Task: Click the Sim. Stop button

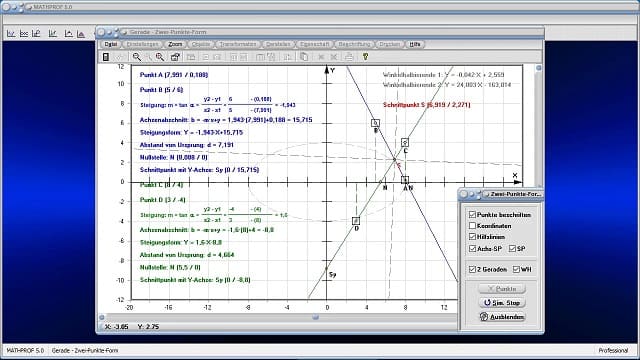Action: [502, 302]
